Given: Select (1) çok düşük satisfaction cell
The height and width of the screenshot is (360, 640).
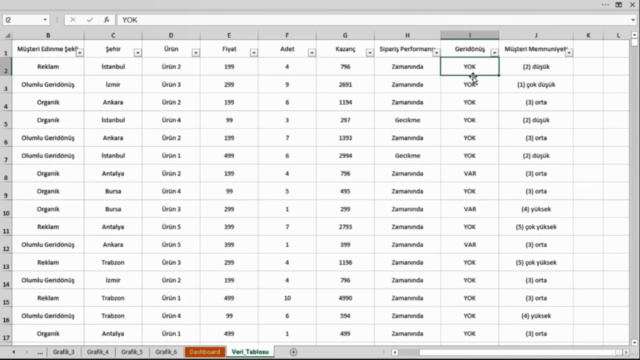Looking at the screenshot, I should (536, 84).
